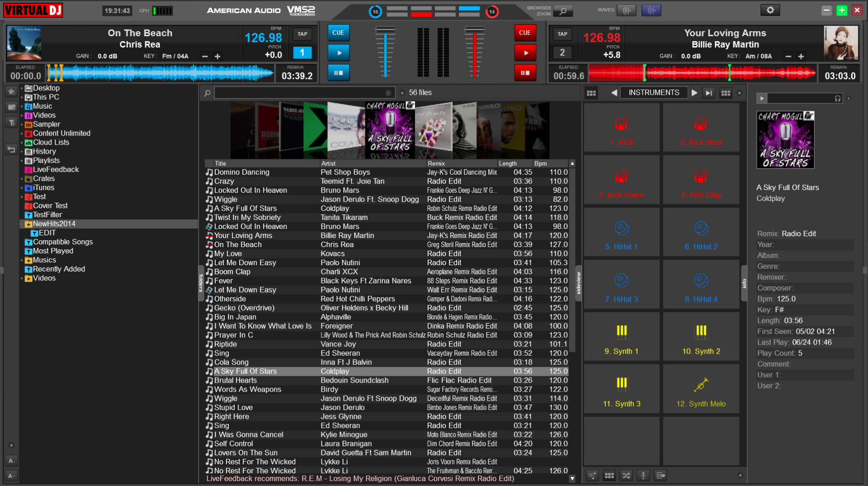Trigger the 1. Kick sampler pad
The height and width of the screenshot is (486, 868).
622,128
